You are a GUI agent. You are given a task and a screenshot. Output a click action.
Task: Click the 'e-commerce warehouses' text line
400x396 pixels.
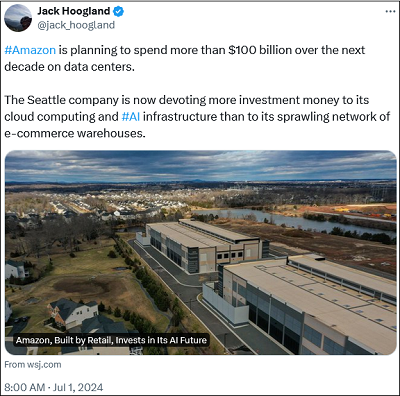(x=75, y=133)
